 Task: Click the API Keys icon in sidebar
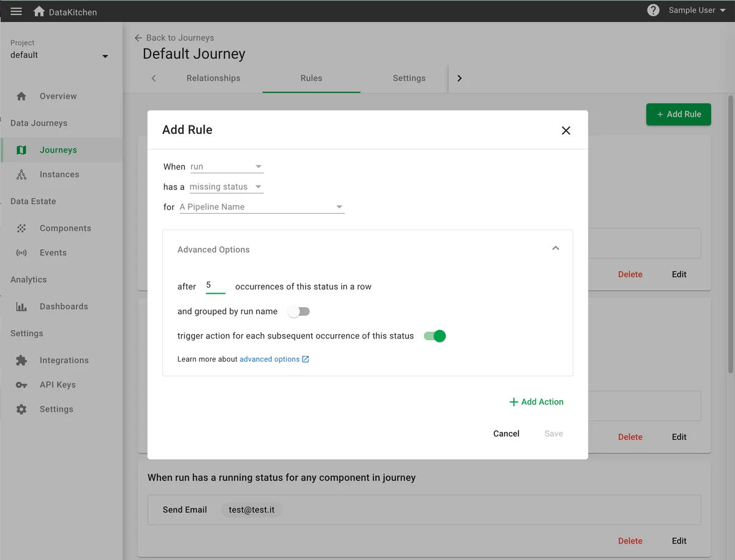click(x=21, y=384)
